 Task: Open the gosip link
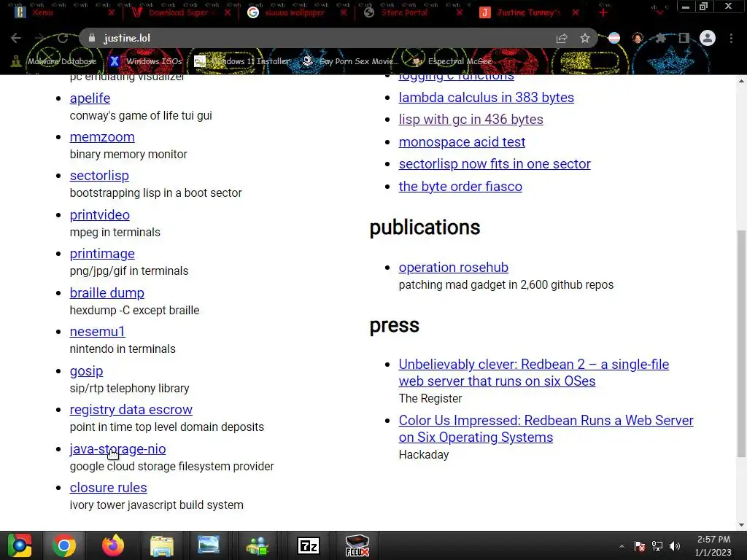pyautogui.click(x=86, y=370)
